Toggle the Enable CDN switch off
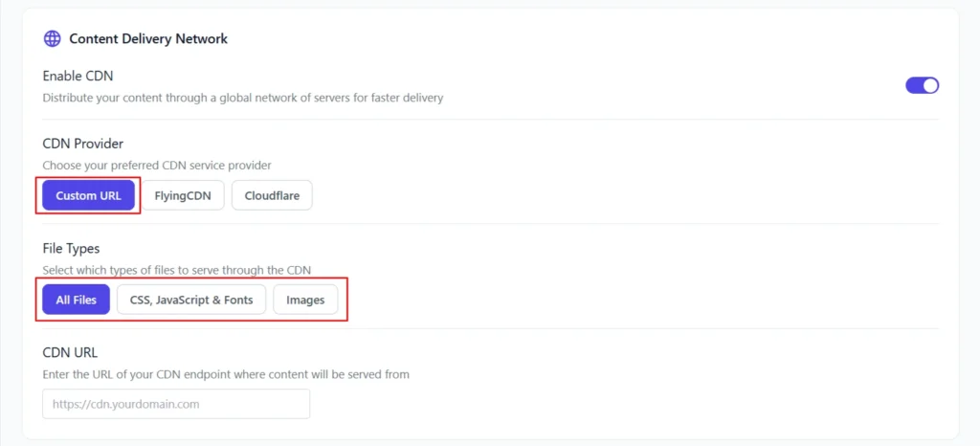980x446 pixels. click(922, 85)
